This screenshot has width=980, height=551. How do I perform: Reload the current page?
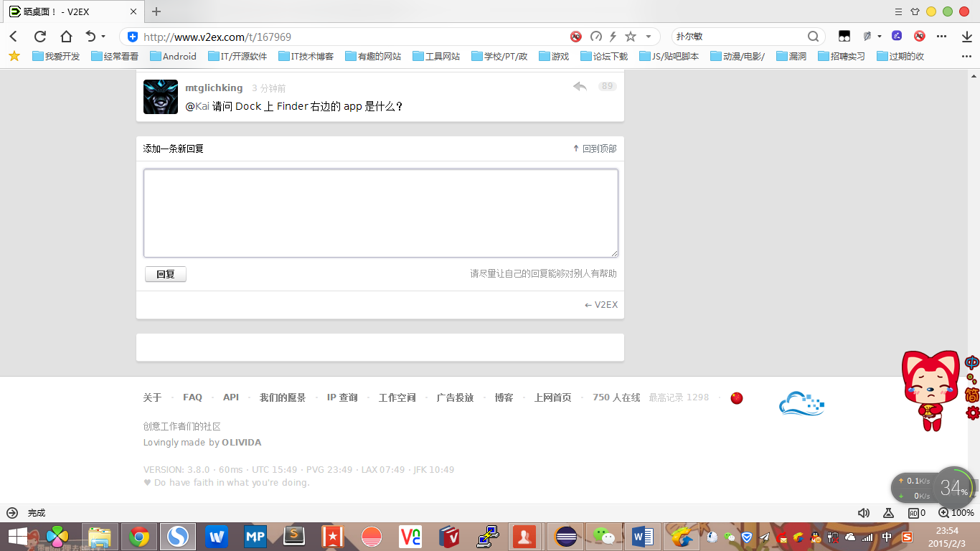[x=40, y=37]
